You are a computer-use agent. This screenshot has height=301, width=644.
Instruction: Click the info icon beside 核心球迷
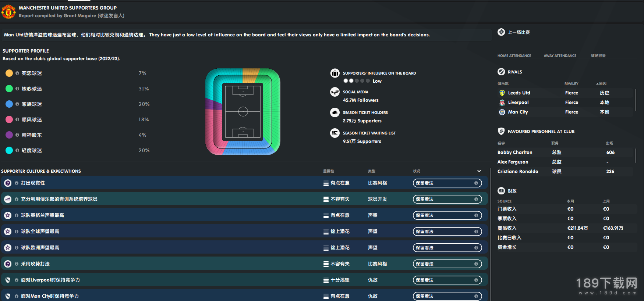click(x=17, y=89)
